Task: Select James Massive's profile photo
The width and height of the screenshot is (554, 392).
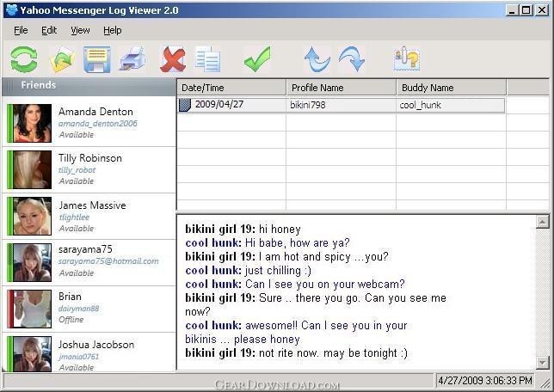Action: (32, 216)
